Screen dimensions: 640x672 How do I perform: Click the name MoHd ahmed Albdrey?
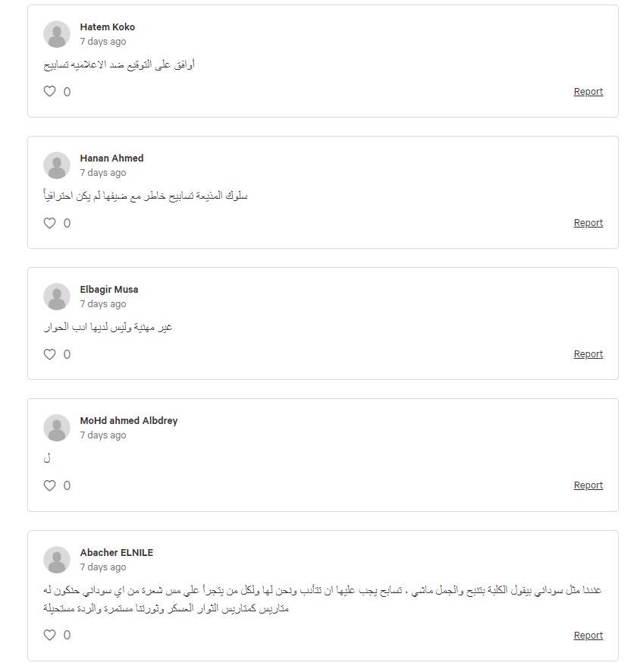(129, 420)
